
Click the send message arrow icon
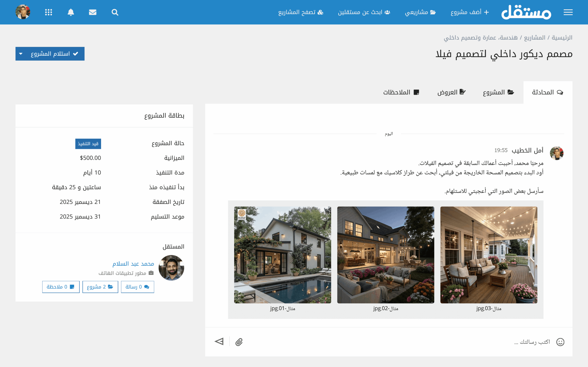pos(219,342)
